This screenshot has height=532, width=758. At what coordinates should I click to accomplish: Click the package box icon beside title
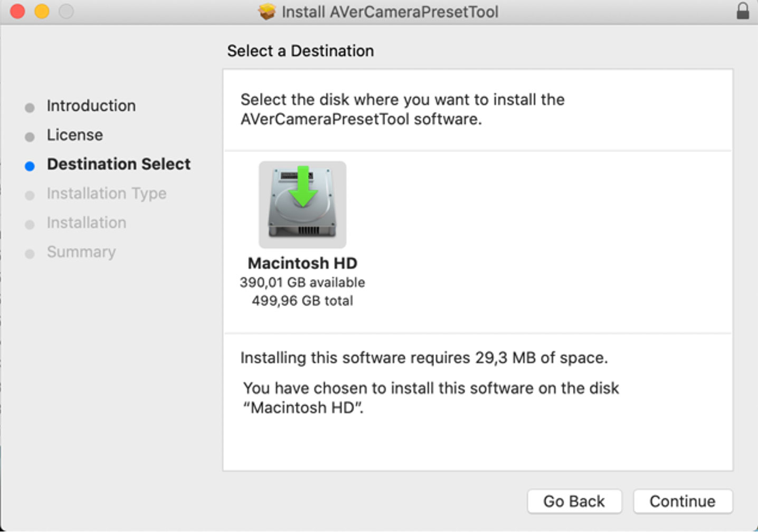pyautogui.click(x=267, y=12)
